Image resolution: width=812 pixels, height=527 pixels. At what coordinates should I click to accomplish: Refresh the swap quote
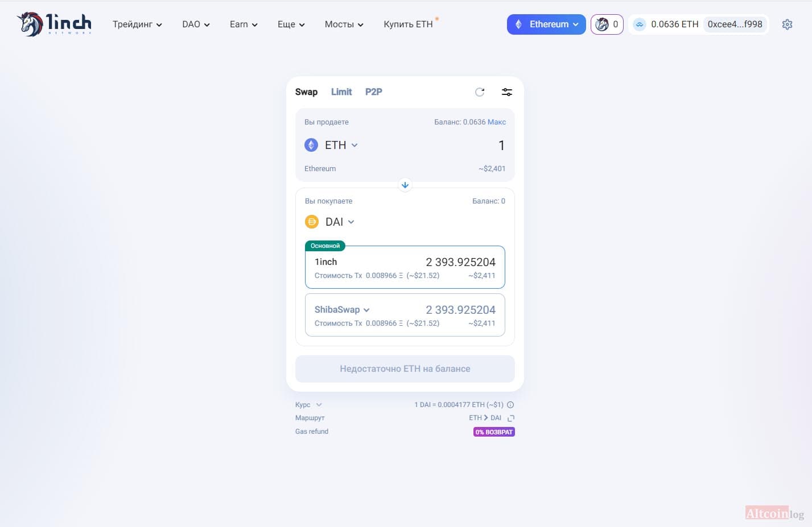click(480, 92)
